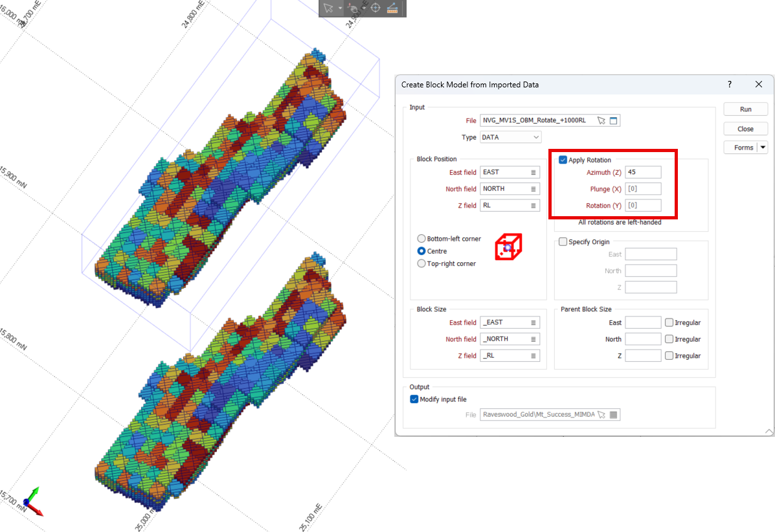
Task: Click the Close button in dialog
Action: coord(745,129)
